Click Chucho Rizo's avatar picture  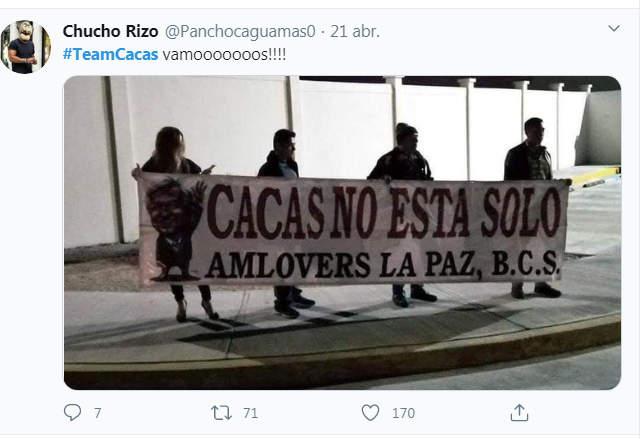[25, 47]
